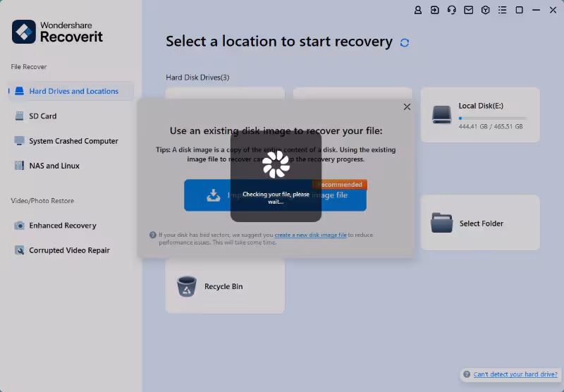Open the support headset icon
The height and width of the screenshot is (392, 564).
click(452, 10)
